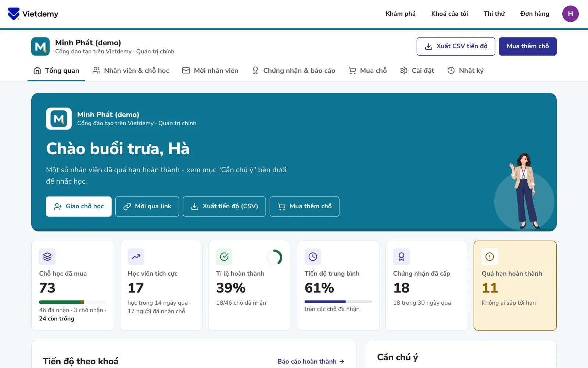
Task: Click the checkmark icon in Tỉ lệ hoàn thành card
Action: [x=224, y=256]
